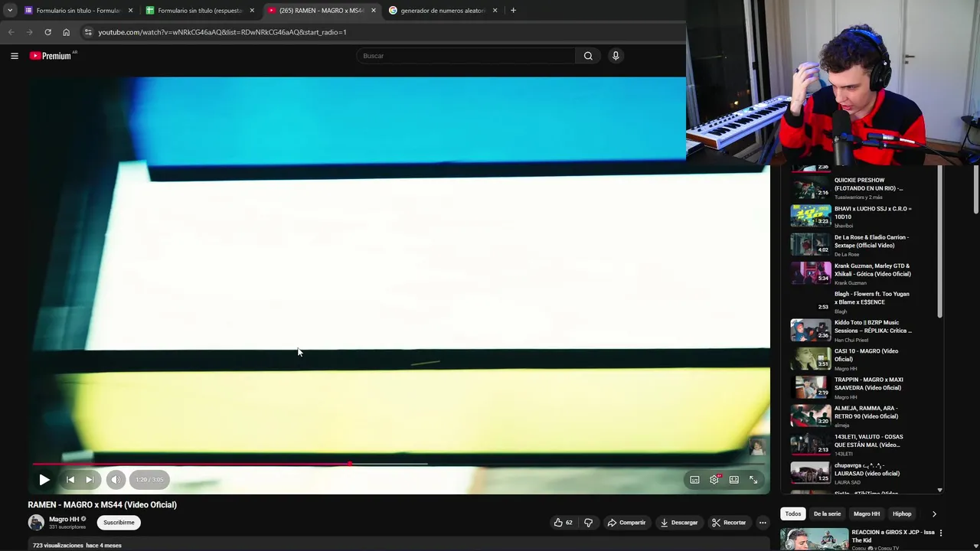Select the Magro HH filter chip
The image size is (980, 551).
pyautogui.click(x=867, y=514)
